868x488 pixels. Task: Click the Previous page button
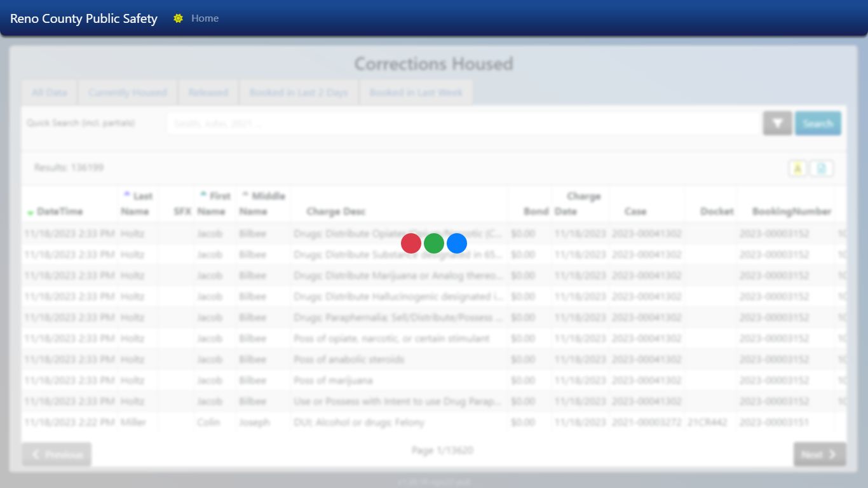(x=57, y=454)
